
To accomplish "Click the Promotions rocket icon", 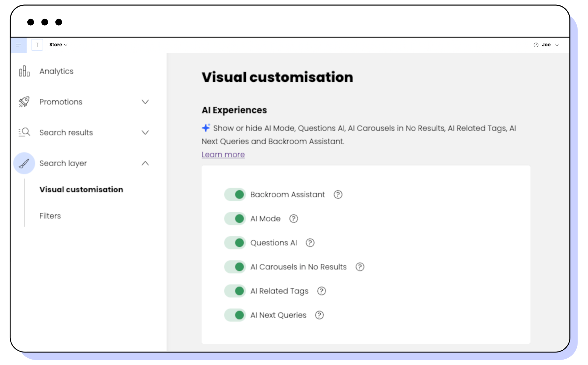I will tap(24, 102).
